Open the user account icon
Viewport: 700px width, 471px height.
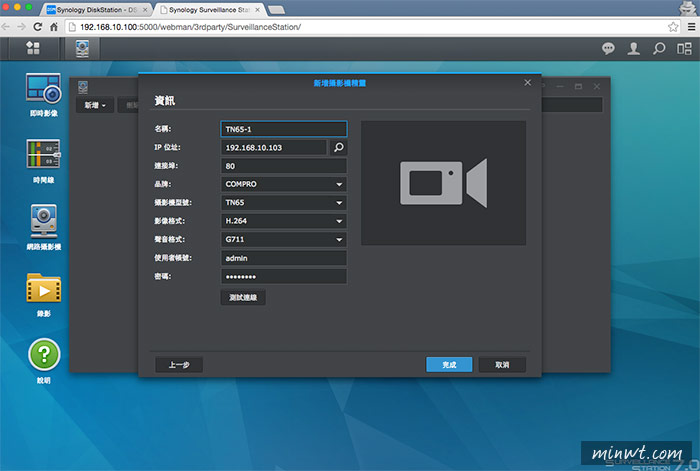click(633, 48)
